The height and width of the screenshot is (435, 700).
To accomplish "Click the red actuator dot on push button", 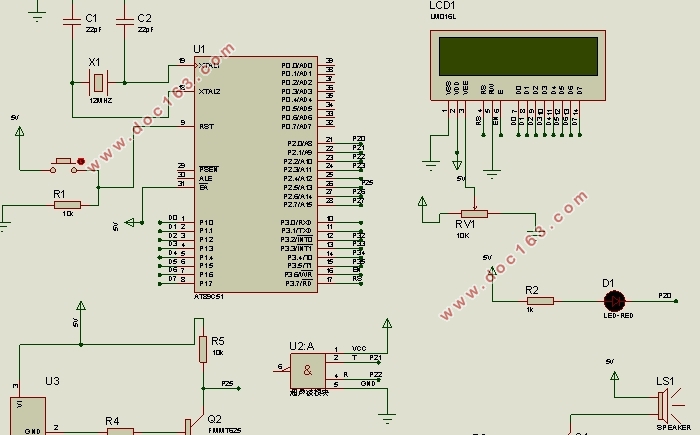I will [x=81, y=161].
